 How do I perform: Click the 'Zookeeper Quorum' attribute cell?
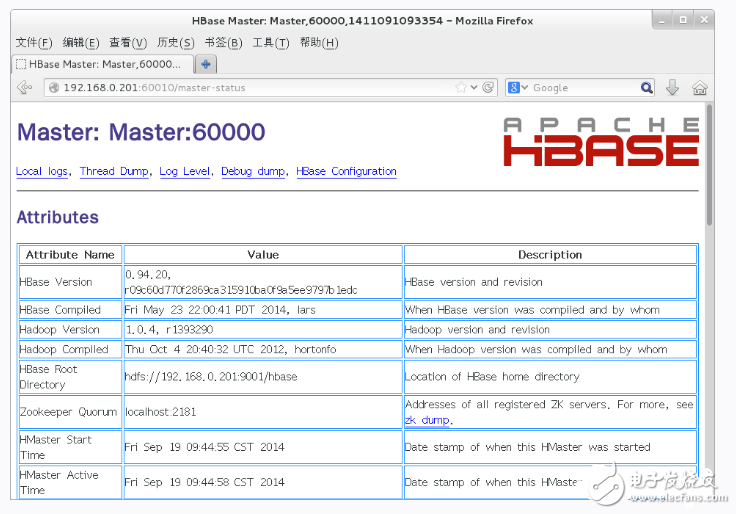point(70,412)
